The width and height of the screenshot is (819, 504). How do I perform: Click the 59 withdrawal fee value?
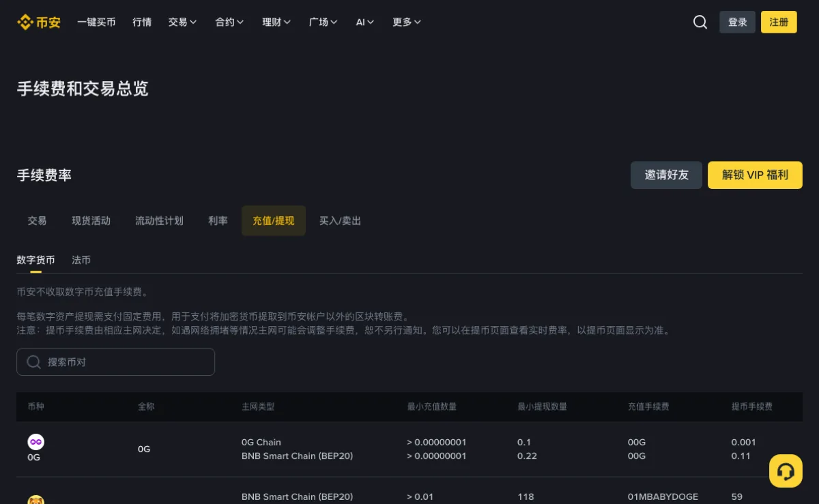(x=737, y=496)
